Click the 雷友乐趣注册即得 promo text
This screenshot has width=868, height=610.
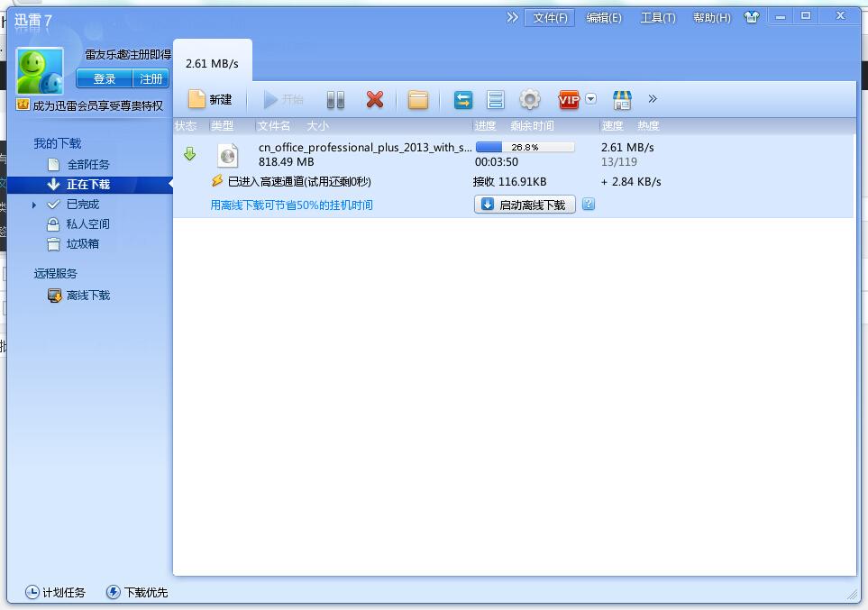click(x=128, y=54)
